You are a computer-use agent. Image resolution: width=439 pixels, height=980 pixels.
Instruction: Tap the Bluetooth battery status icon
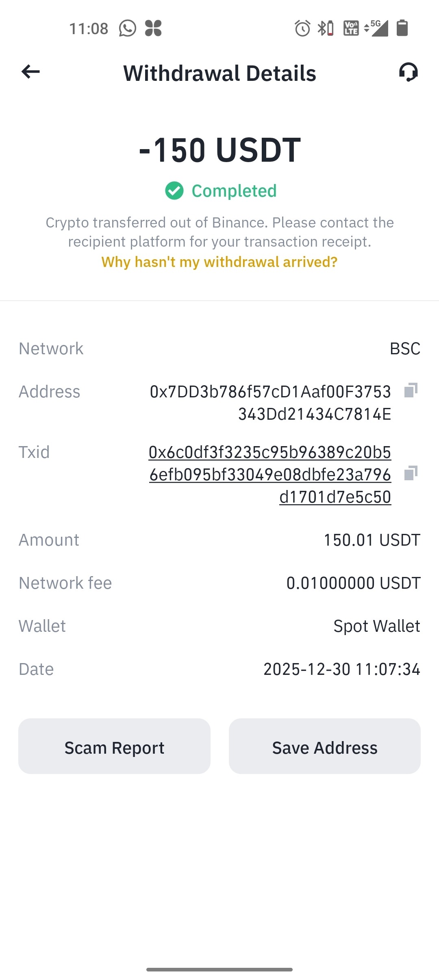[326, 28]
